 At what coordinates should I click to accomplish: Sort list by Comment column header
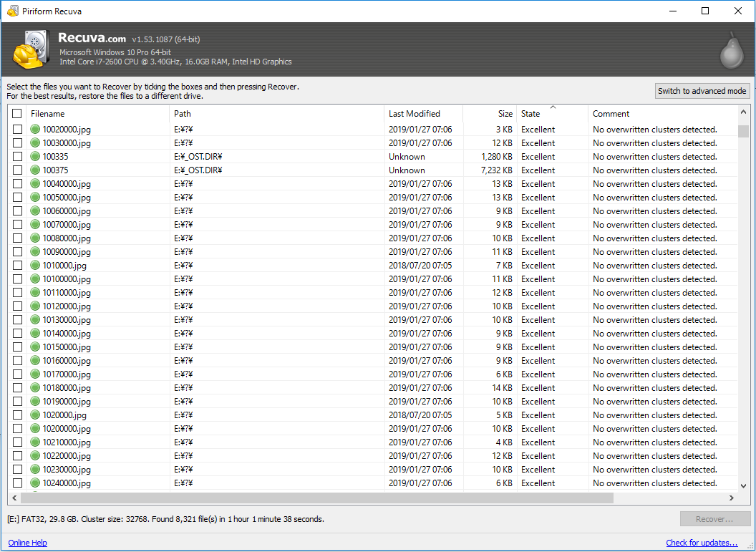(x=663, y=114)
